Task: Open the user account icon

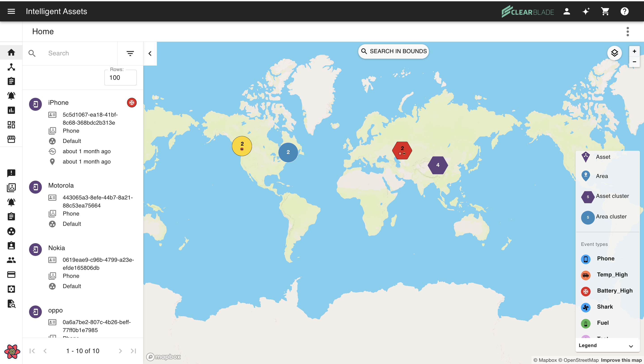Action: 567,11
